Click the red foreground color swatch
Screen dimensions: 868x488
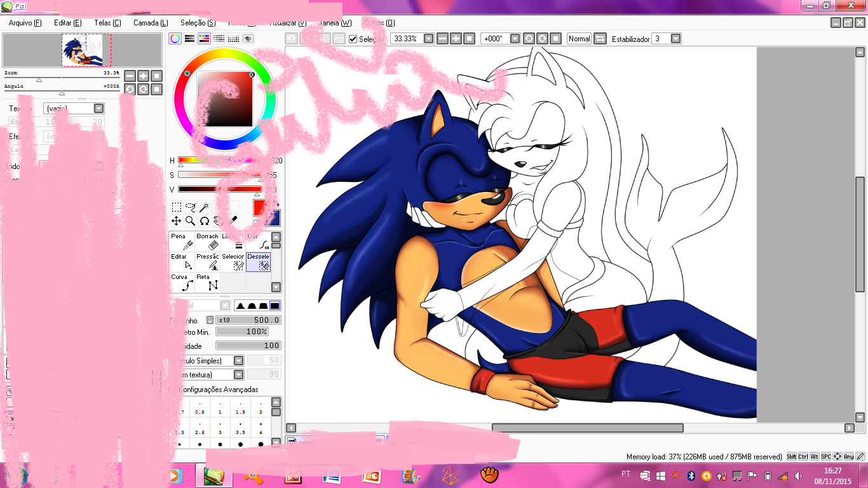pyautogui.click(x=262, y=207)
